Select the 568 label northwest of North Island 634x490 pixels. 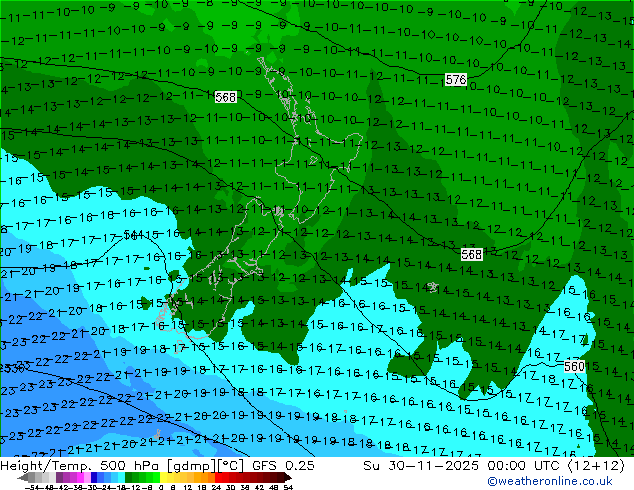coord(226,97)
